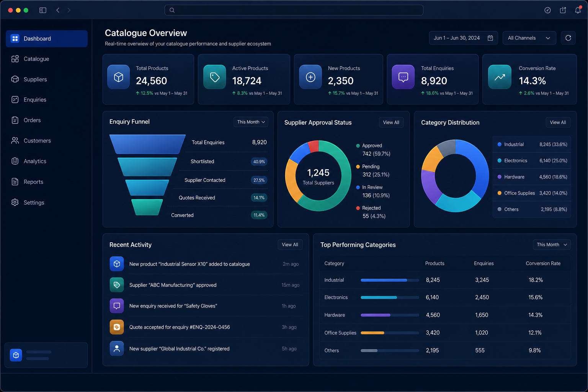
Task: Open Top Performing Categories This Month dropdown
Action: [x=552, y=245]
